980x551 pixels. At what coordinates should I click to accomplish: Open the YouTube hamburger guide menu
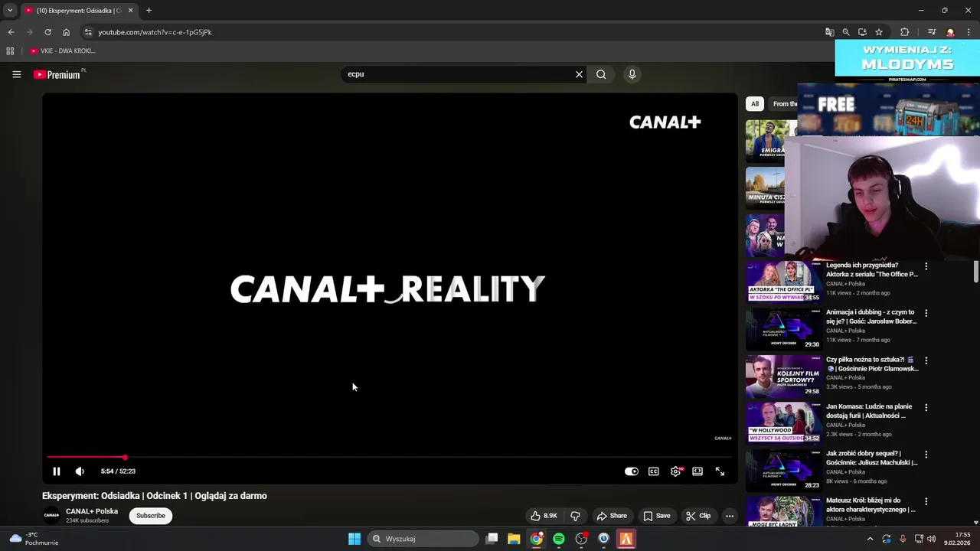16,74
